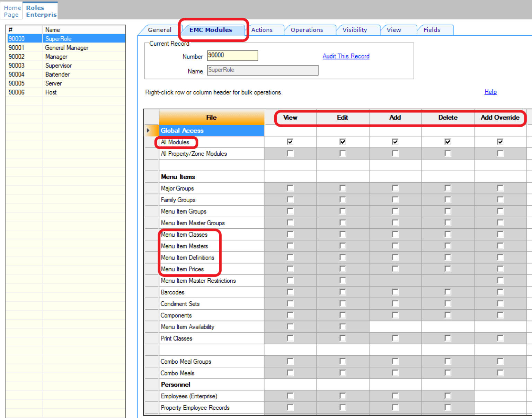532x418 pixels.
Task: Enable Edit for Menu Item Classes
Action: (343, 234)
